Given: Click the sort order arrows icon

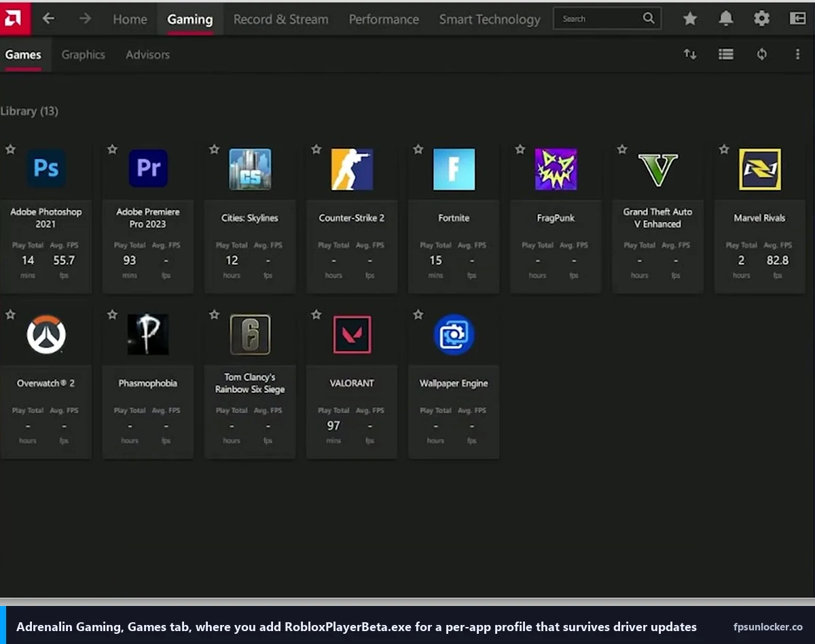Looking at the screenshot, I should click(690, 54).
